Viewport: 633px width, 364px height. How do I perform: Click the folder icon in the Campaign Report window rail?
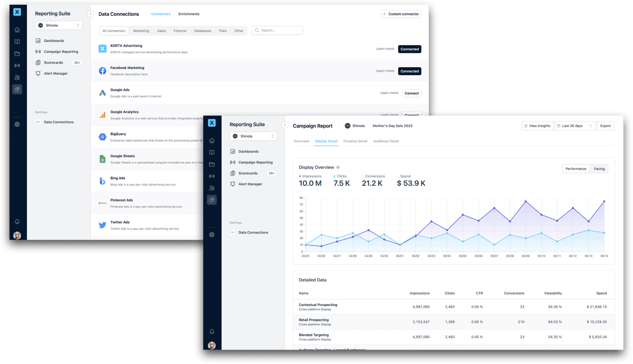[212, 164]
